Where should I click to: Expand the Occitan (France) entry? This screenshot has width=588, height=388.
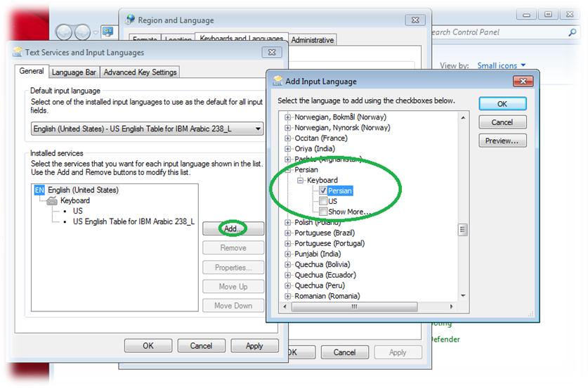coord(287,138)
